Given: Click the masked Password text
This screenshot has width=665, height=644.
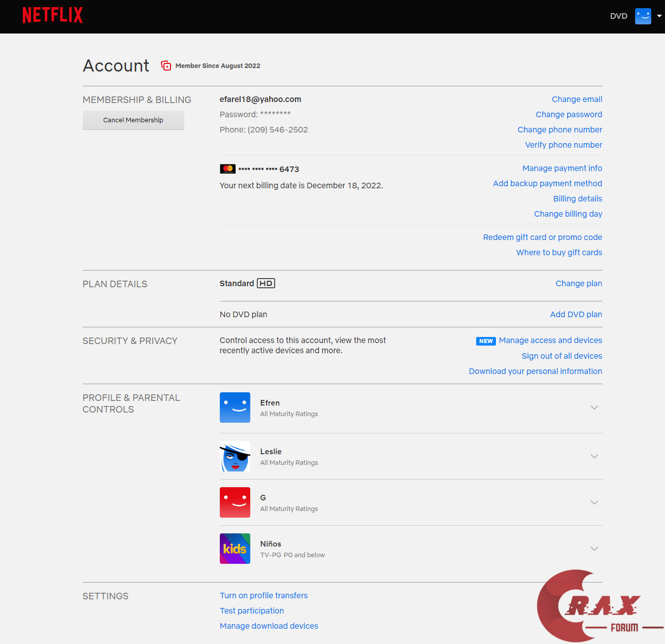Looking at the screenshot, I should pyautogui.click(x=255, y=115).
